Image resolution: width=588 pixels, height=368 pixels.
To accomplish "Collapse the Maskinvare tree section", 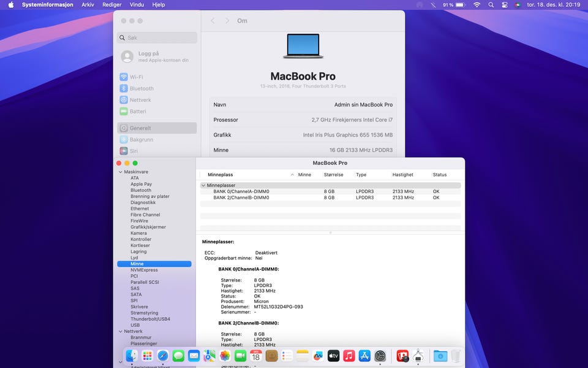I will click(121, 172).
